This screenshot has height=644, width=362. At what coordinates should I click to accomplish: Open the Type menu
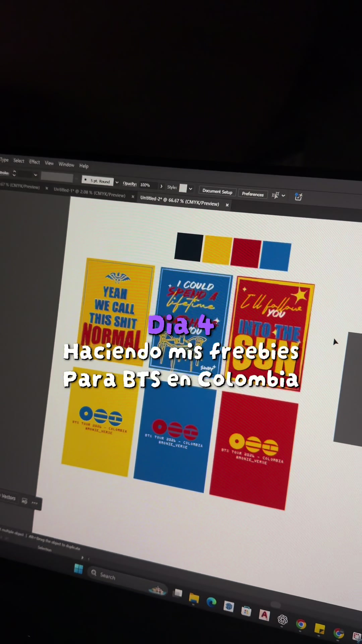pyautogui.click(x=4, y=160)
